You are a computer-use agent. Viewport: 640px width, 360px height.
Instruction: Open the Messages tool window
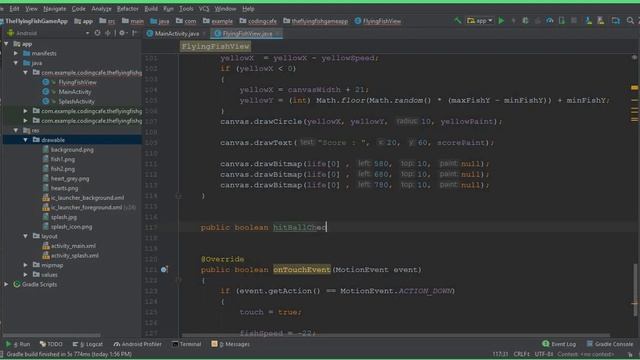pyautogui.click(x=231, y=344)
